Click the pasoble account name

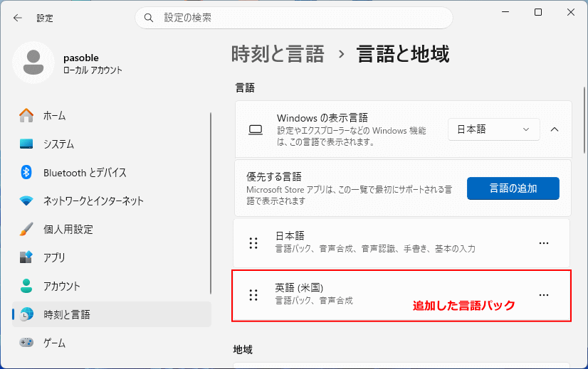(81, 58)
